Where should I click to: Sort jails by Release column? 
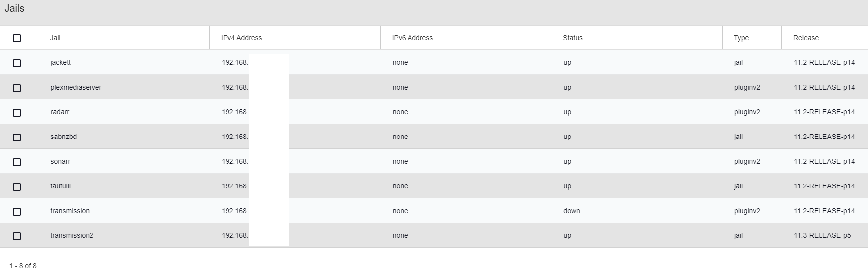806,38
